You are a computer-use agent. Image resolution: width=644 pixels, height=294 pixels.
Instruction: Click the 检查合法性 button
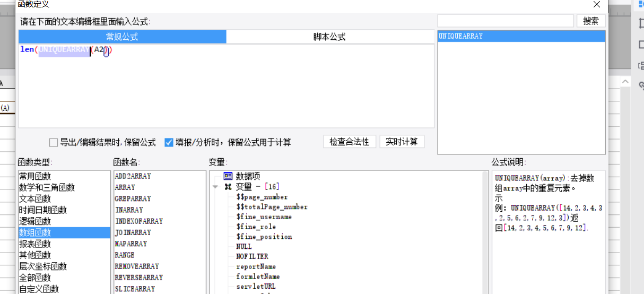tap(350, 142)
